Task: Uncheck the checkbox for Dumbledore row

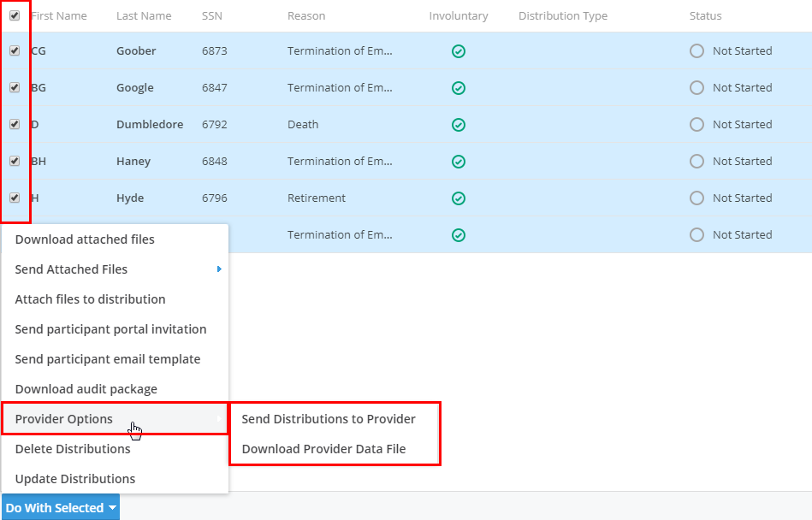Action: click(x=15, y=124)
